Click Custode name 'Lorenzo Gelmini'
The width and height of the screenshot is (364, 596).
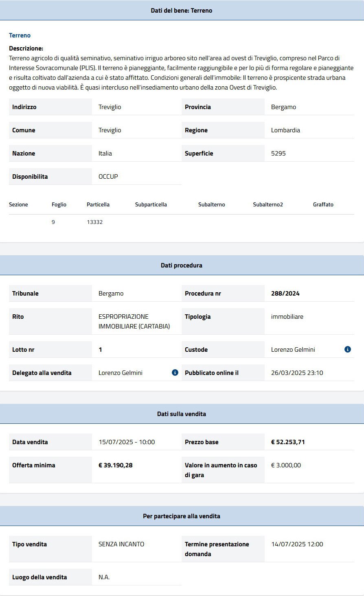(x=293, y=350)
